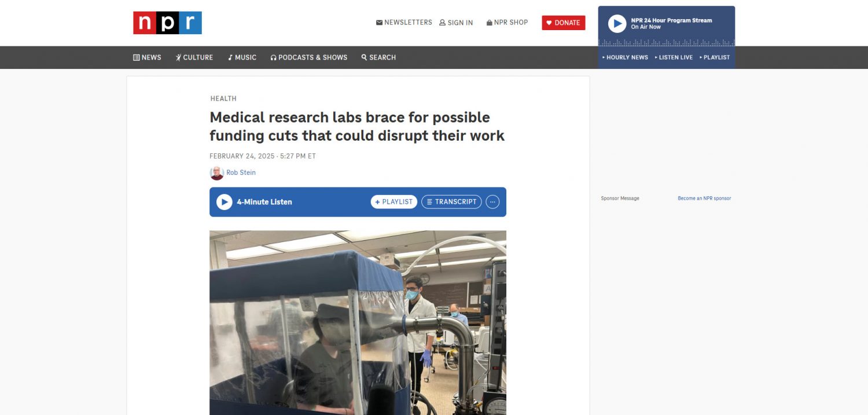The width and height of the screenshot is (868, 415).
Task: Expand the News menu
Action: pyautogui.click(x=147, y=57)
